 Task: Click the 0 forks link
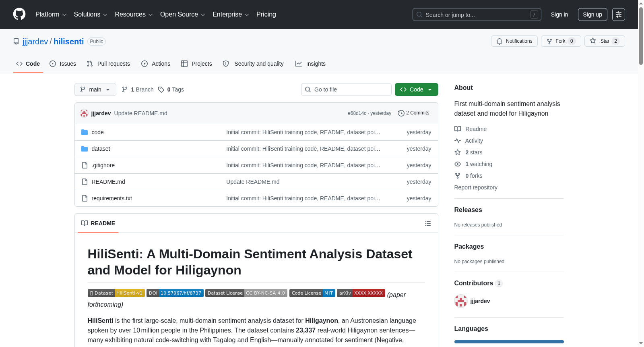point(469,176)
